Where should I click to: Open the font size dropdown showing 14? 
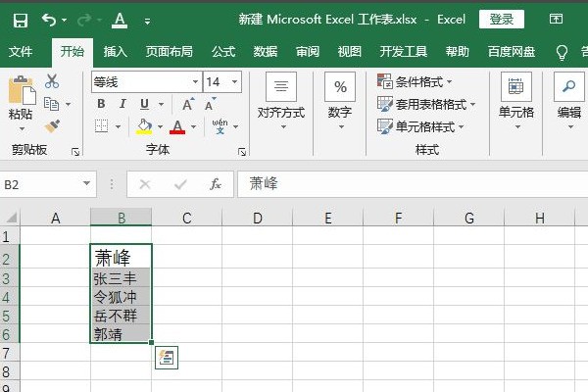point(238,82)
